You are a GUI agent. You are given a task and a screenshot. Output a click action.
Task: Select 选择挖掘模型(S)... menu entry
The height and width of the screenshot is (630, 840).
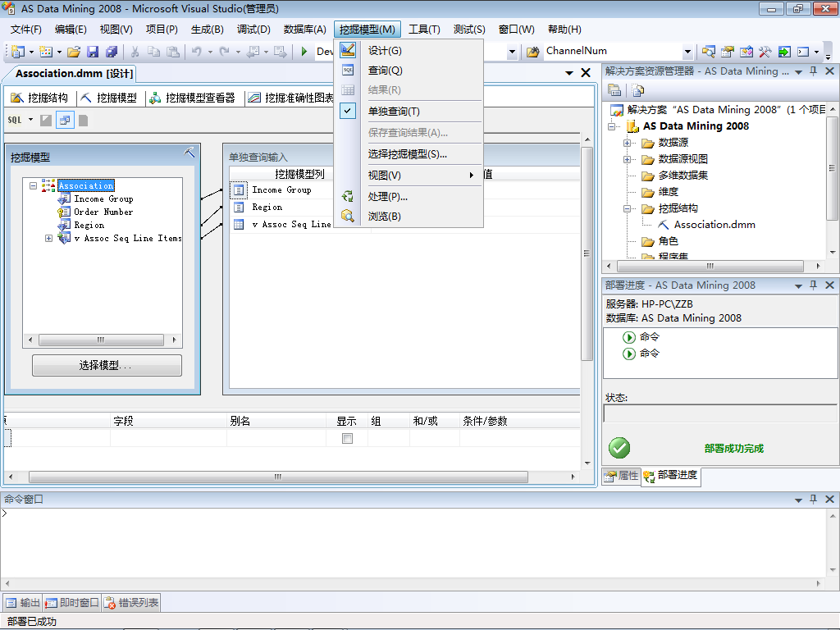pyautogui.click(x=409, y=153)
